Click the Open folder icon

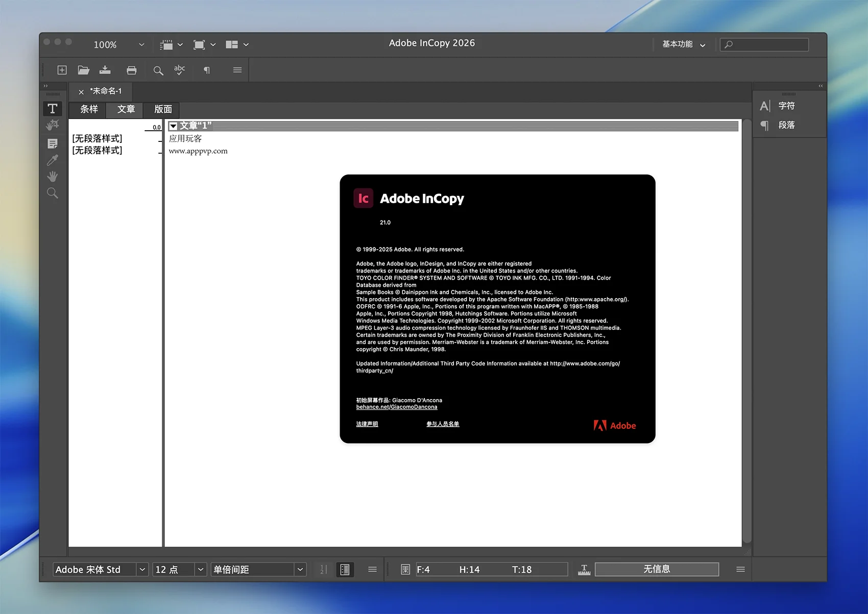[83, 70]
